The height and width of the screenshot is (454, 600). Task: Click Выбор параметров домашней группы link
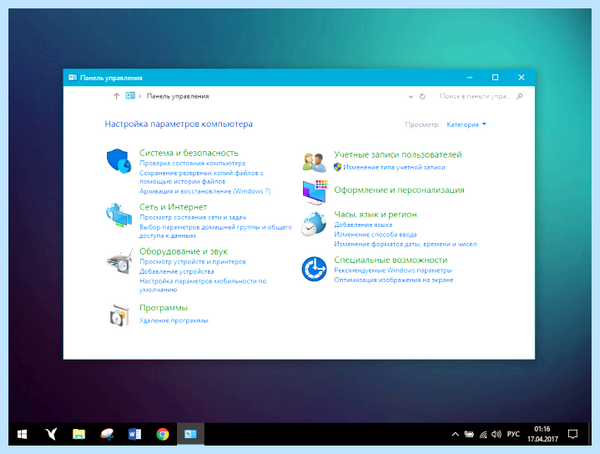pos(215,231)
